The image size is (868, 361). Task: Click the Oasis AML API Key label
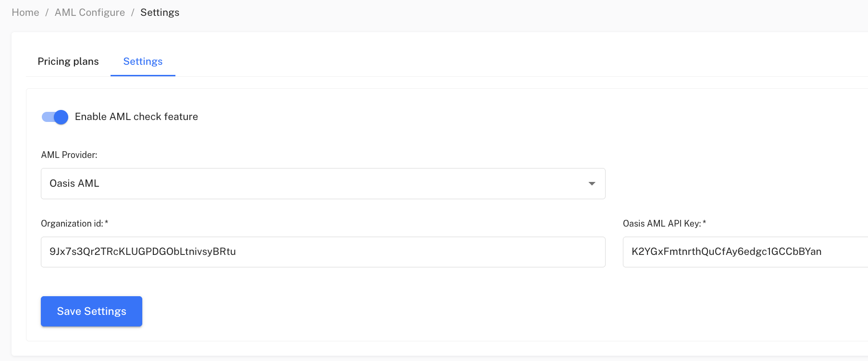tap(662, 224)
